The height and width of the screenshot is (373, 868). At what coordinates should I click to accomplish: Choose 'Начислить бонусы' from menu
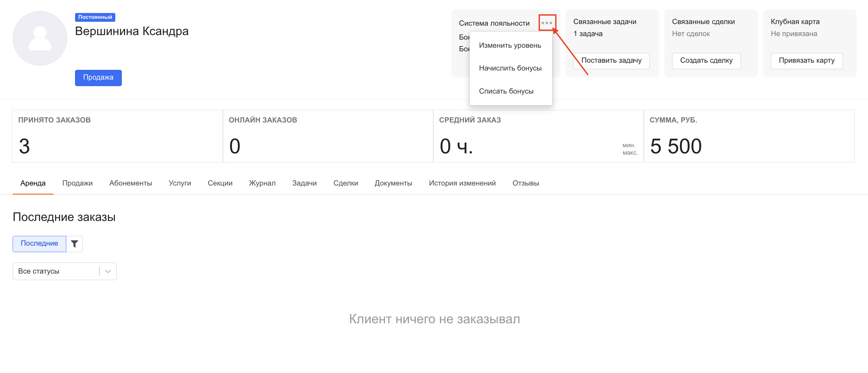[510, 68]
